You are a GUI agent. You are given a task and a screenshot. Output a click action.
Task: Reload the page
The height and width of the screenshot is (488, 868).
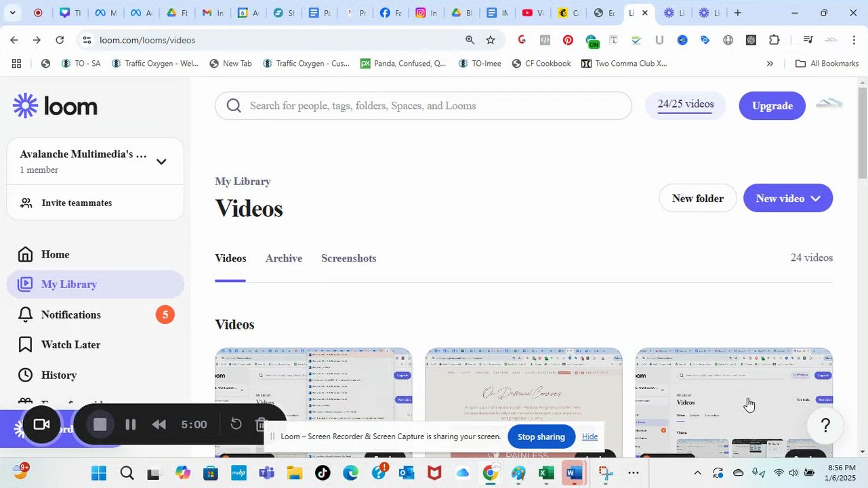click(x=60, y=40)
